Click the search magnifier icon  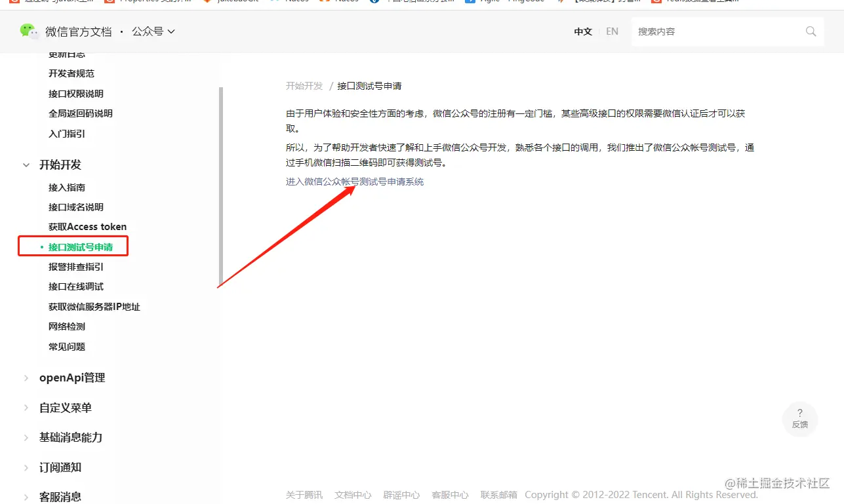pyautogui.click(x=811, y=31)
